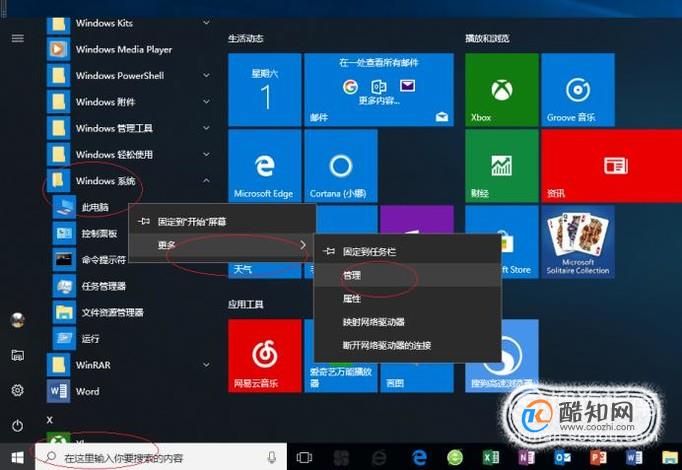Click the taskbar search input box
Viewport: 682px width, 470px height.
coord(161,457)
